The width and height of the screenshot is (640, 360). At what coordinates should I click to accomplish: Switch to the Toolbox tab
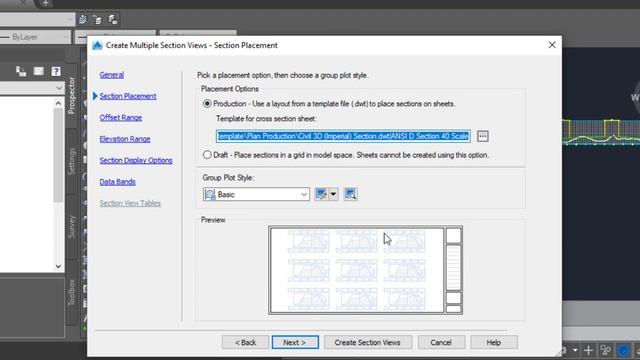click(71, 292)
